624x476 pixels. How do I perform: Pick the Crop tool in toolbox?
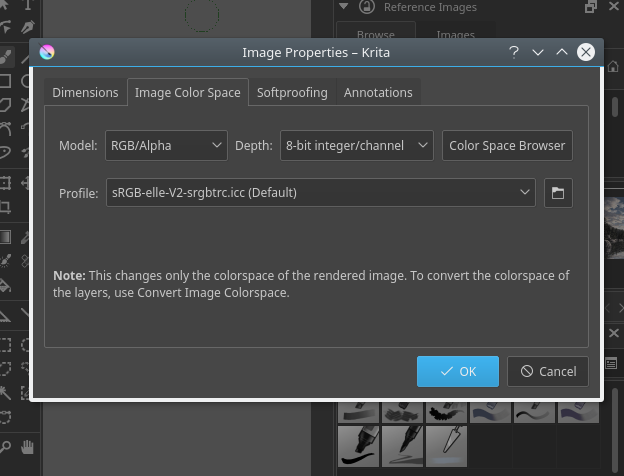[x=5, y=207]
